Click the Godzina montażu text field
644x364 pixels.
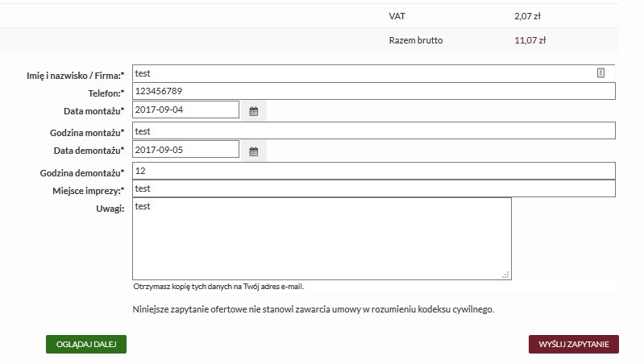(373, 130)
